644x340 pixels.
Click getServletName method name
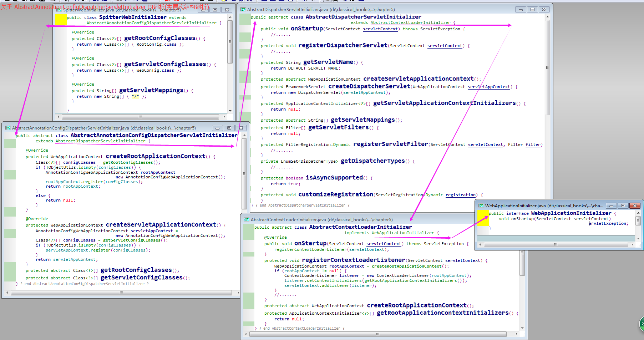pos(328,62)
